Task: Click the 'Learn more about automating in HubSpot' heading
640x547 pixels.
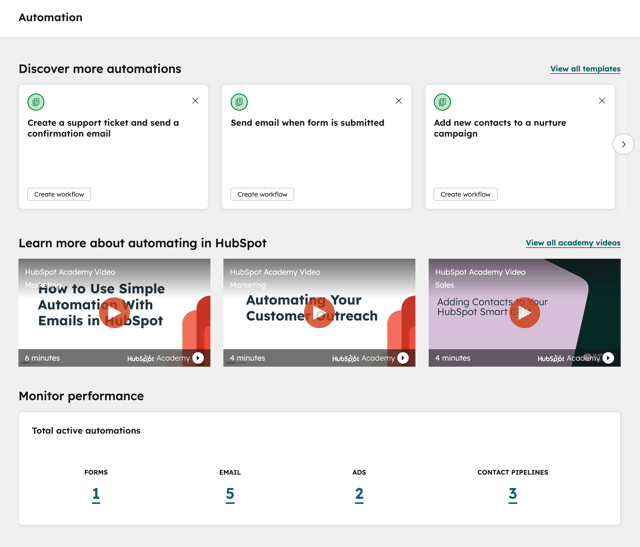Action: click(x=142, y=243)
